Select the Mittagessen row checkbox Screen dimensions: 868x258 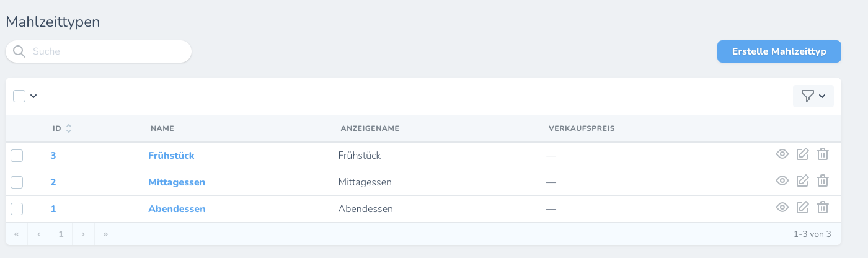point(17,182)
